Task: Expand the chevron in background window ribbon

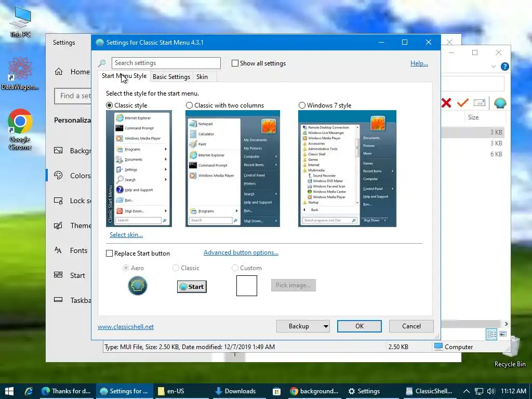Action: pyautogui.click(x=494, y=66)
